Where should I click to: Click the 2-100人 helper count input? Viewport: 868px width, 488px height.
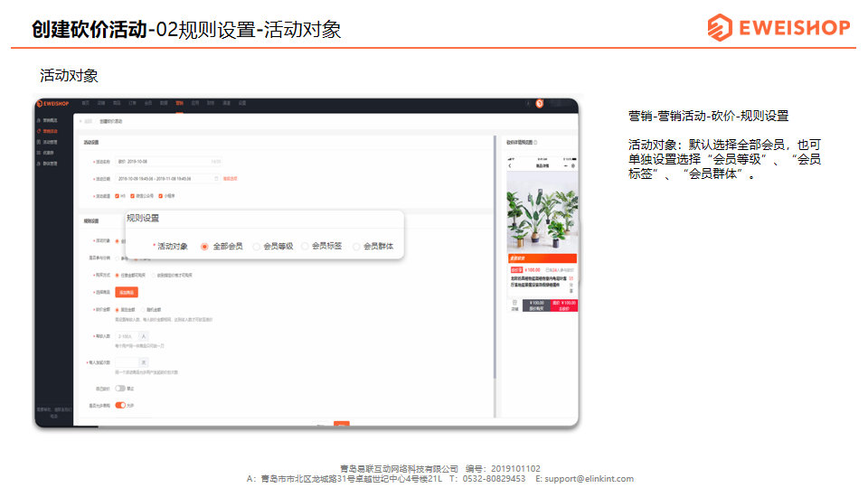tap(127, 336)
